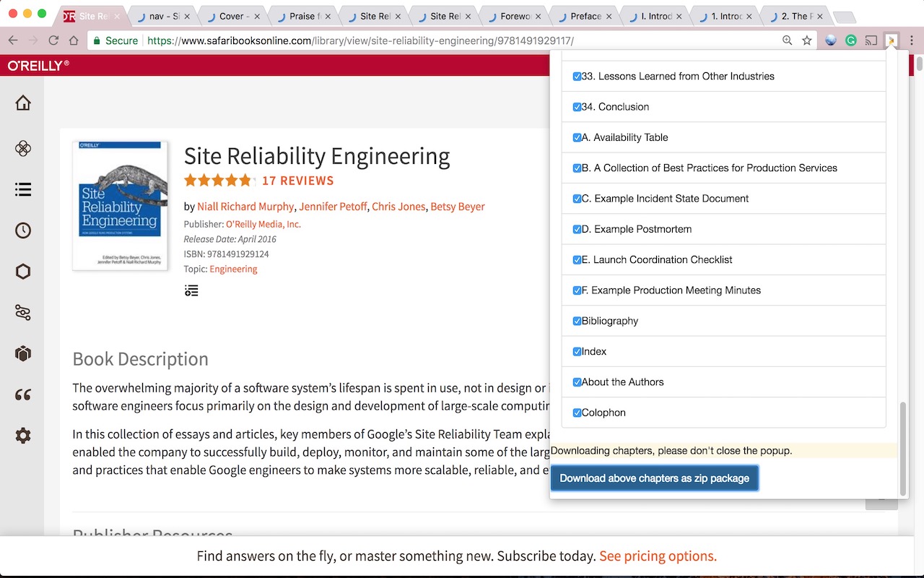
Task: Switch to the 'Preface' browser tab
Action: pyautogui.click(x=585, y=16)
